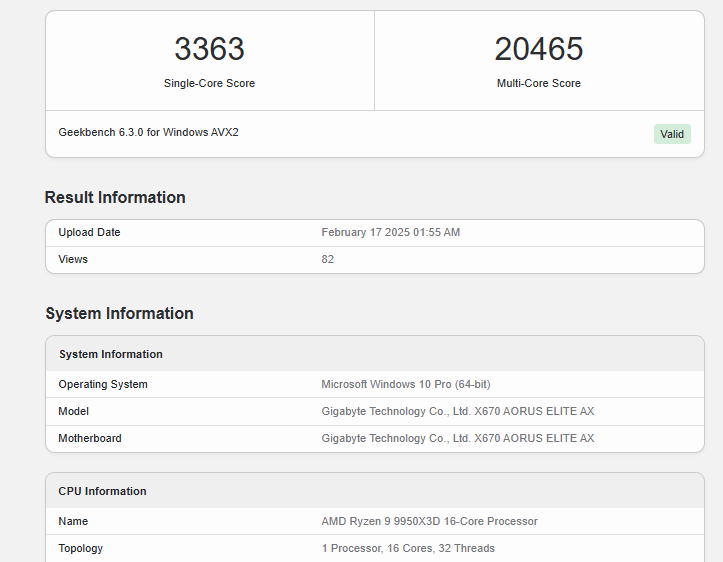Click the CPU Information table header
Viewport: 723px width, 562px height.
point(102,491)
